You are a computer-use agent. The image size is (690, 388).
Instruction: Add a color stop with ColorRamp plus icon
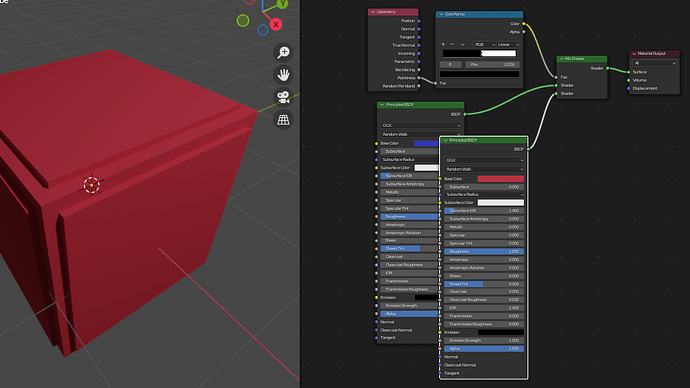pyautogui.click(x=443, y=44)
